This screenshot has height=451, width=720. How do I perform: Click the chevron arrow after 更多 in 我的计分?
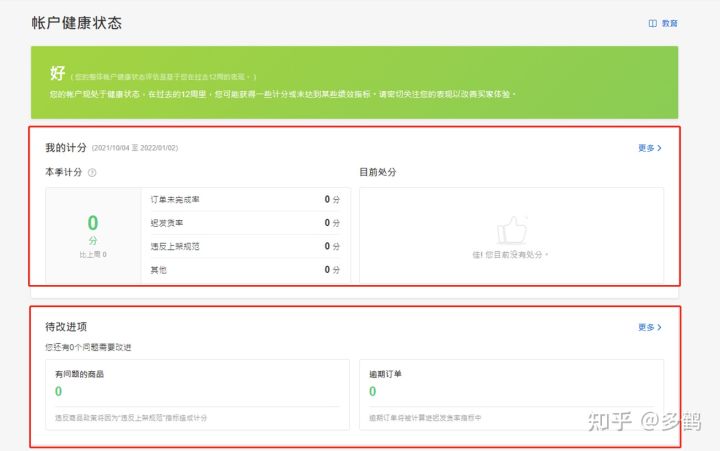click(659, 148)
